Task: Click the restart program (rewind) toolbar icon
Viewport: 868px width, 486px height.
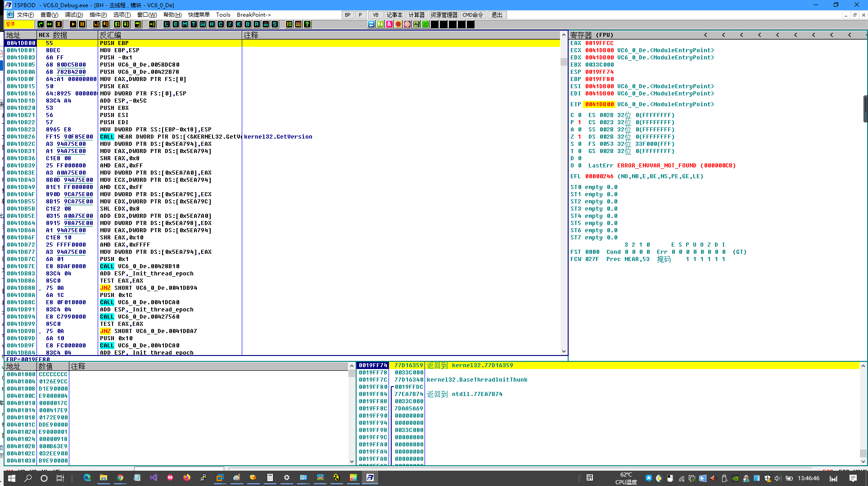Action: [x=50, y=24]
